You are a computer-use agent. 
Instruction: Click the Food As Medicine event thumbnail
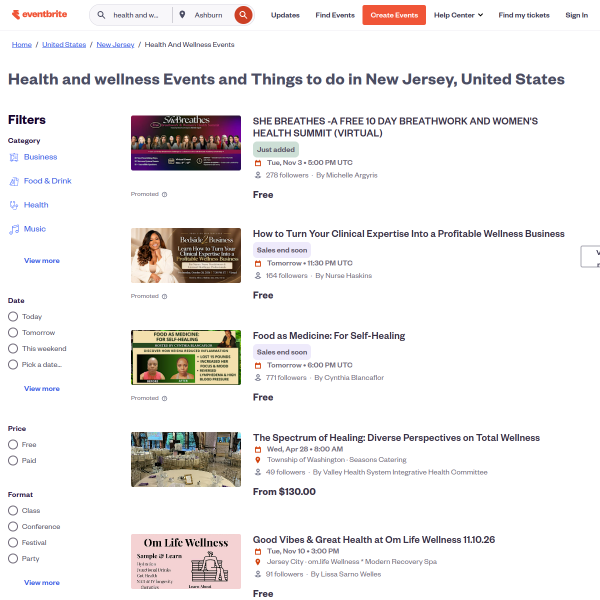186,357
